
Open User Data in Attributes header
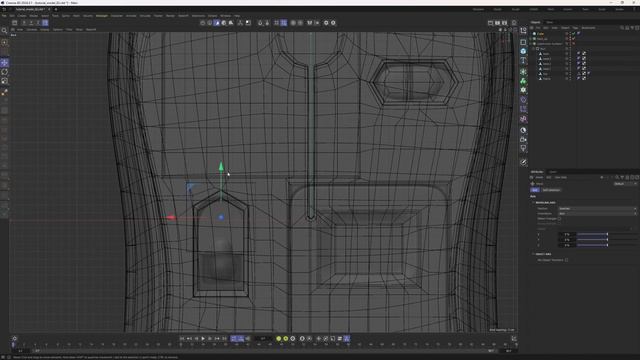coord(560,177)
